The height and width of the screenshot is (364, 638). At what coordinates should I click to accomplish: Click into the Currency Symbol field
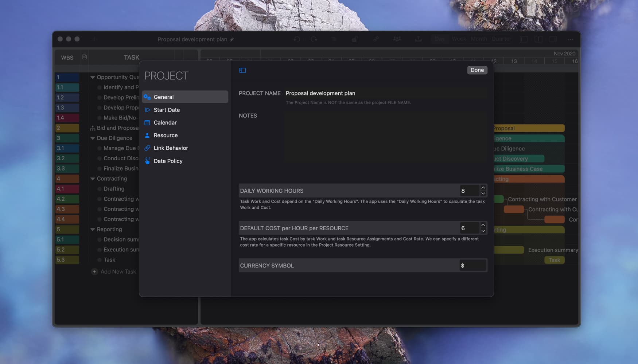click(472, 266)
